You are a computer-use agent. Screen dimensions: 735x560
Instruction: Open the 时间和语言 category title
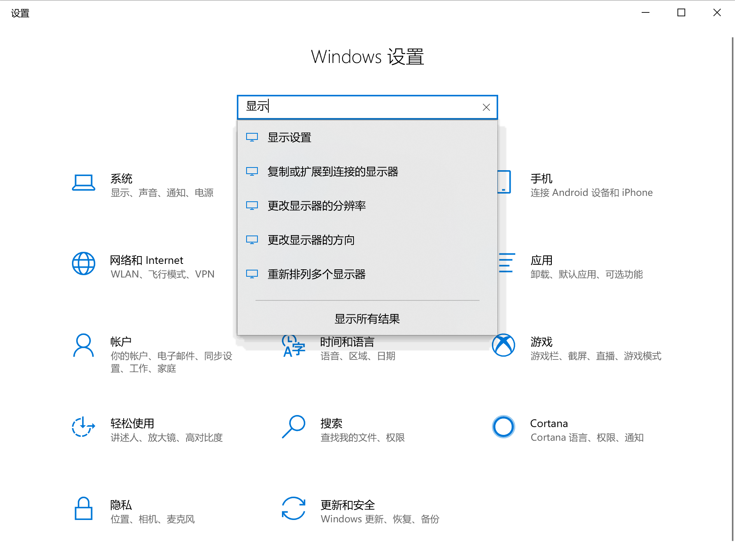point(347,342)
